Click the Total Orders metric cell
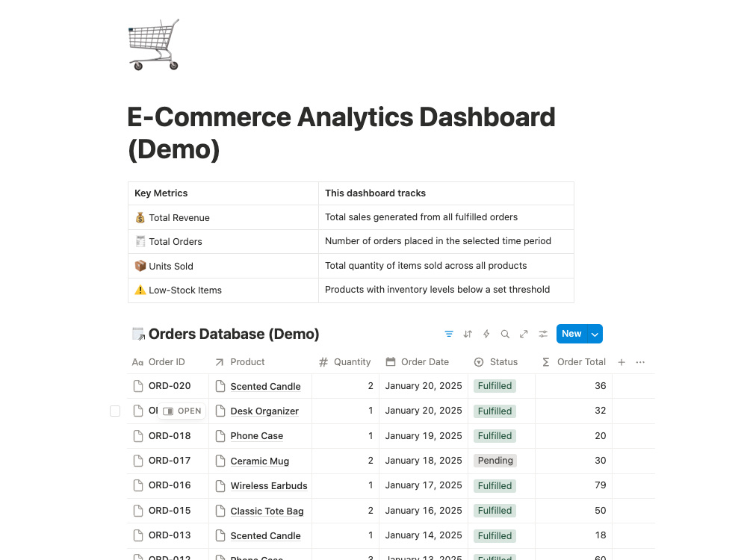This screenshot has height=560, width=747. (223, 242)
